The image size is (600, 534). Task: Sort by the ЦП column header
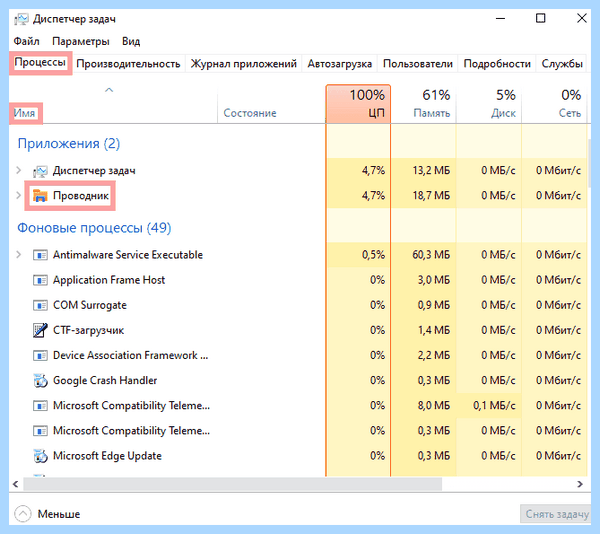pyautogui.click(x=358, y=104)
